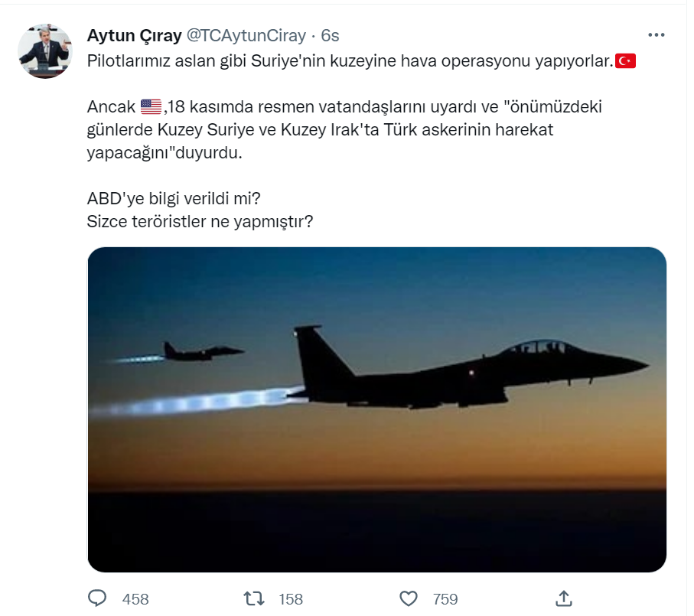Click the reply speech bubble icon

(98, 598)
